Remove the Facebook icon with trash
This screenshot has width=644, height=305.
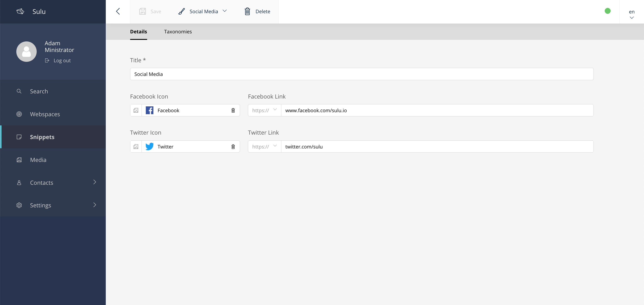233,110
